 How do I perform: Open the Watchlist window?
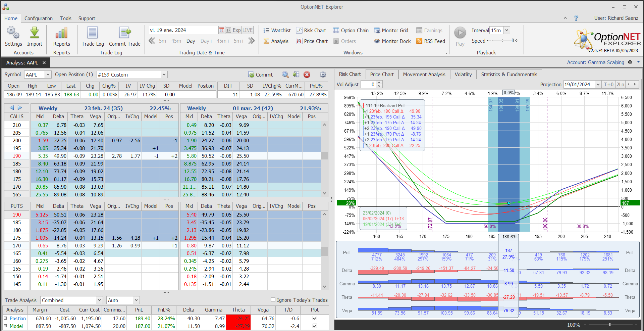point(277,31)
